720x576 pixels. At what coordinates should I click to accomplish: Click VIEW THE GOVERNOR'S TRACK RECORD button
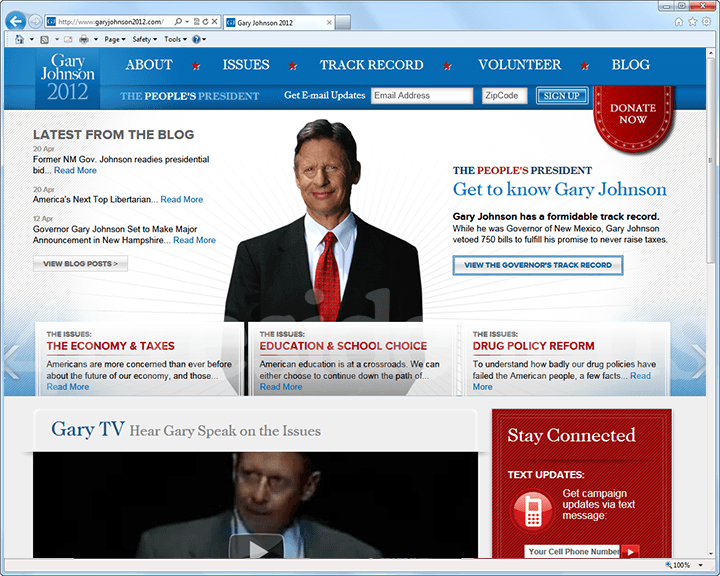(x=538, y=265)
